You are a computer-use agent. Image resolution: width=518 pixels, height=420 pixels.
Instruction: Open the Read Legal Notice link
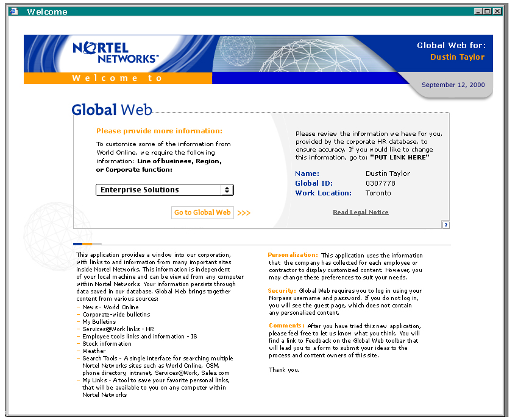click(x=360, y=212)
